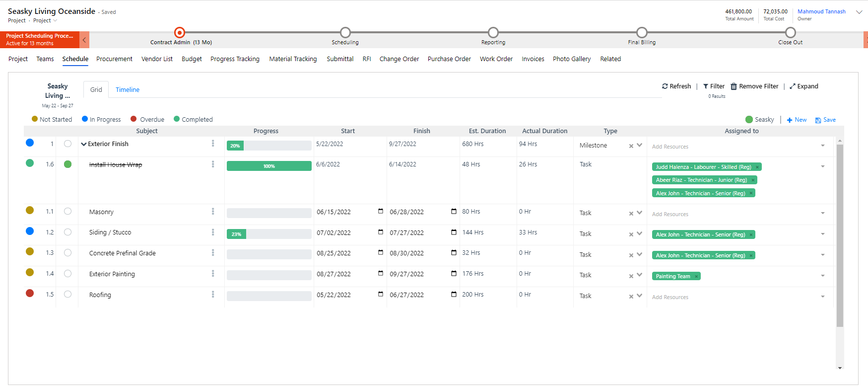Screen dimensions: 868x386
Task: Save the schedule changes
Action: click(825, 120)
